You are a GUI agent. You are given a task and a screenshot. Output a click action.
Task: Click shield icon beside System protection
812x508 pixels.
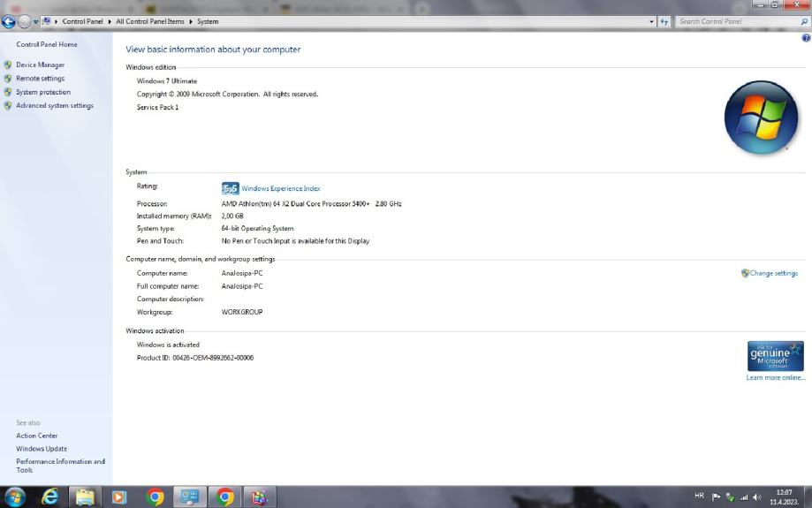pos(8,92)
